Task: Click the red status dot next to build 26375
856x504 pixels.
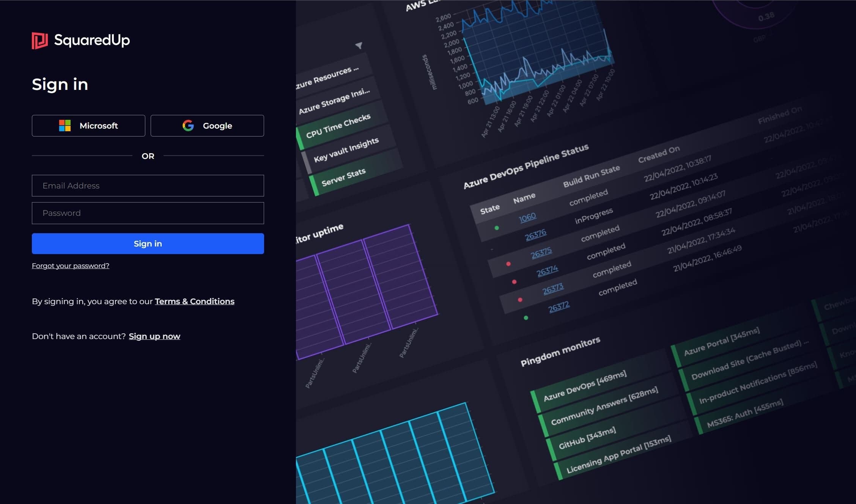Action: (508, 264)
